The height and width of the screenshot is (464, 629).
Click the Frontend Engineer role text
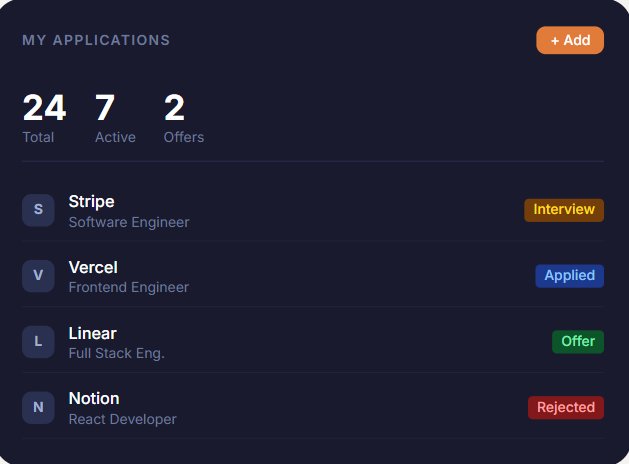pos(128,288)
